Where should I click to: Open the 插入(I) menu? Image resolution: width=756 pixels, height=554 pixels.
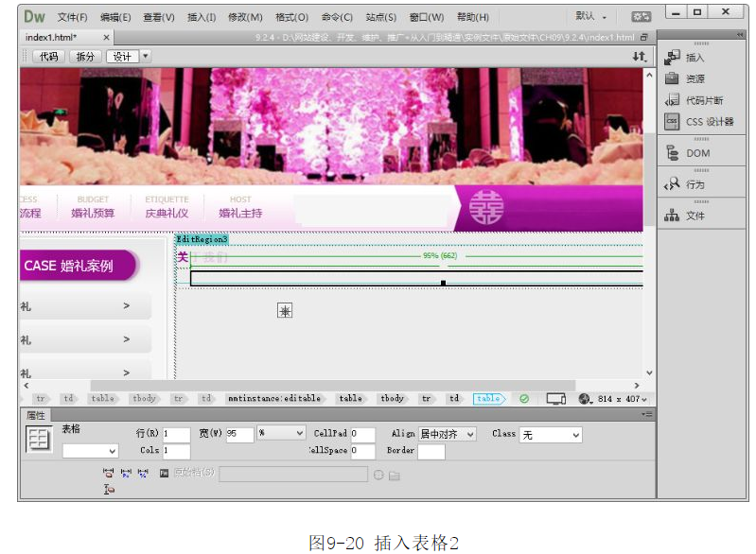tap(202, 17)
